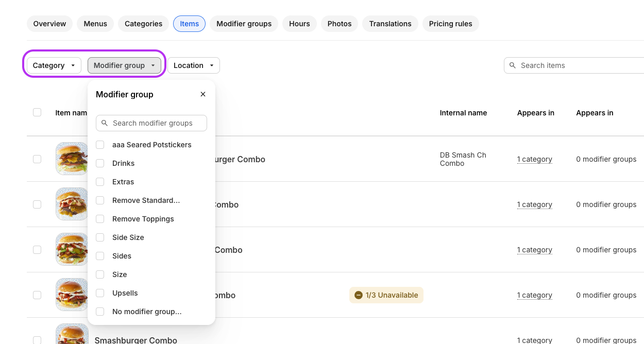Open 1 category link in first row
The image size is (644, 344).
pos(534,159)
